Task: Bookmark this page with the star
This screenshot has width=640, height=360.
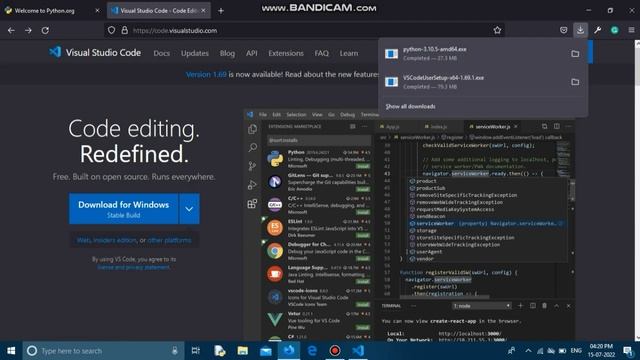Action: point(497,30)
